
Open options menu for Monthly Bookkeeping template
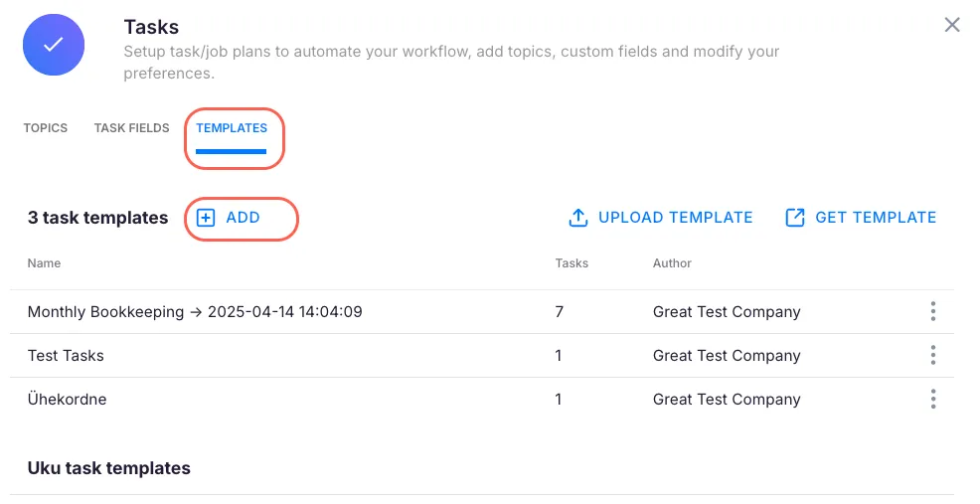[x=932, y=312]
